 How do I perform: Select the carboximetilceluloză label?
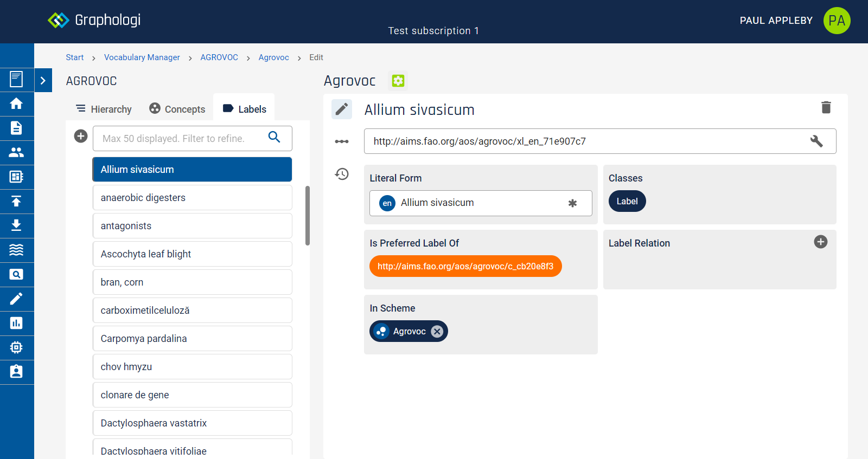coord(192,311)
